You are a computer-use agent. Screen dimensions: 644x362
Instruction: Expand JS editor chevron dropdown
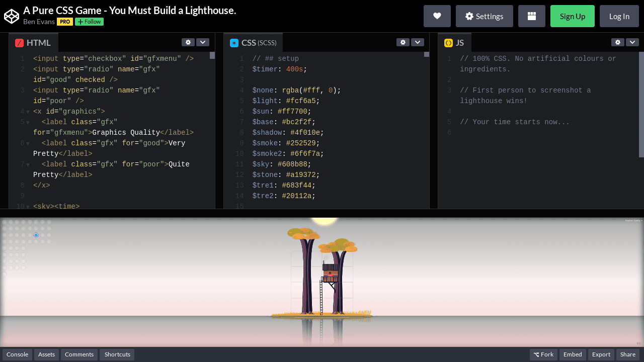[632, 42]
